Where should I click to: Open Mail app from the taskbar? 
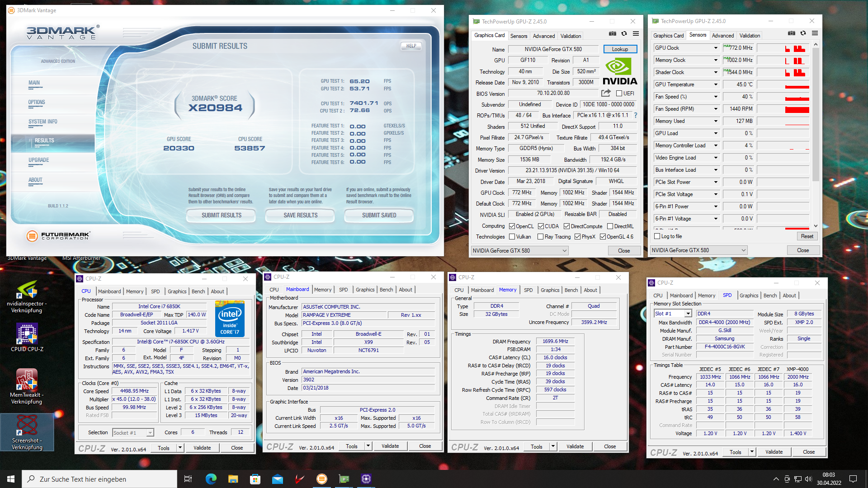pyautogui.click(x=277, y=479)
